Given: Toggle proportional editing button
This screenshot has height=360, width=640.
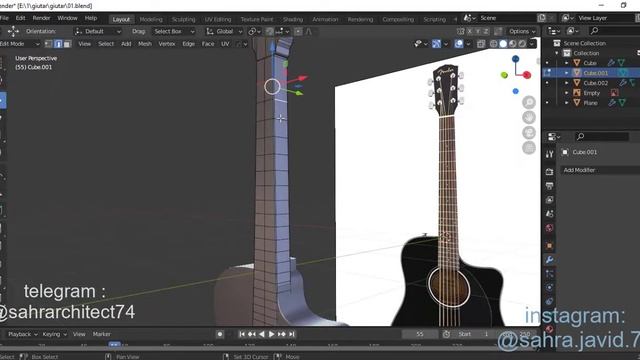Looking at the screenshot, I should [x=298, y=31].
